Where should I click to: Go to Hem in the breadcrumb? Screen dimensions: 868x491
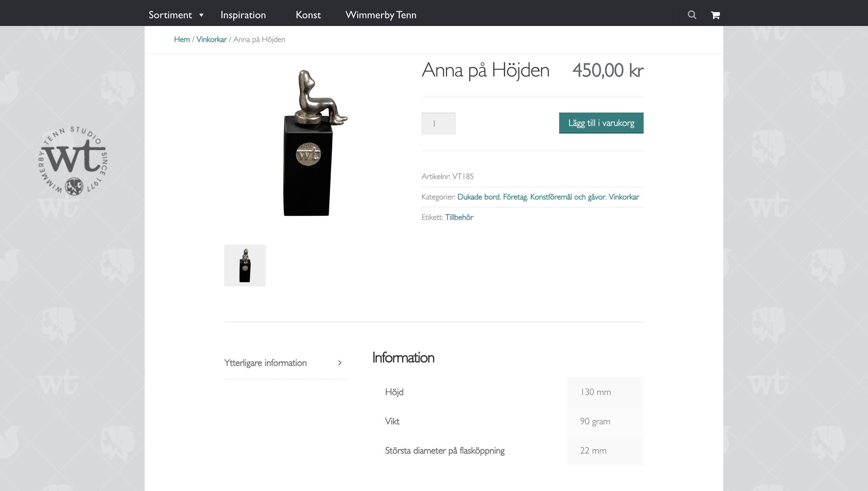(x=182, y=39)
